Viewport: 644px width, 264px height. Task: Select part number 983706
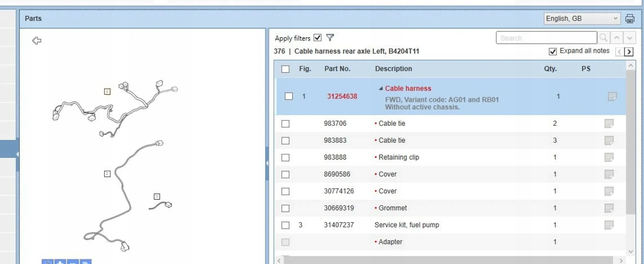point(335,123)
